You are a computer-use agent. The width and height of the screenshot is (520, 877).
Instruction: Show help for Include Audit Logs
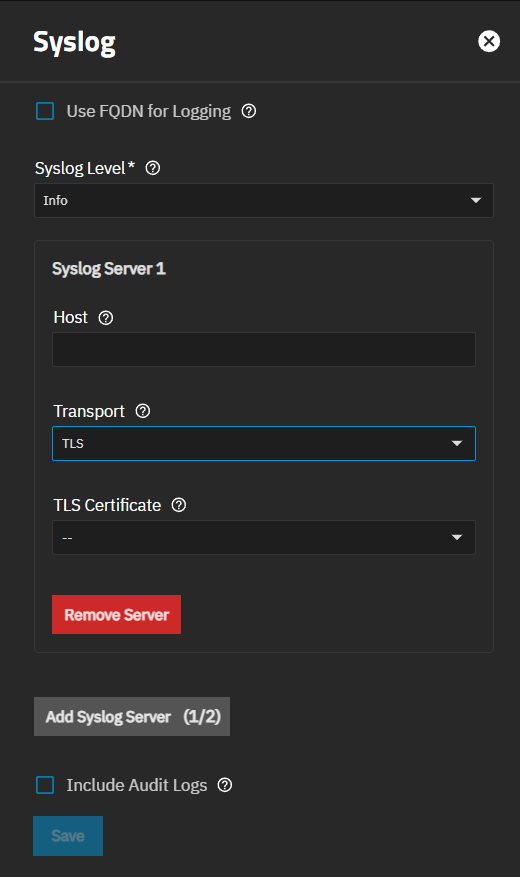click(225, 785)
